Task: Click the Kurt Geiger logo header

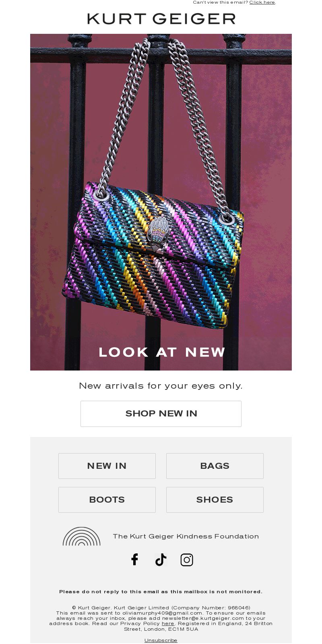Action: tap(161, 19)
